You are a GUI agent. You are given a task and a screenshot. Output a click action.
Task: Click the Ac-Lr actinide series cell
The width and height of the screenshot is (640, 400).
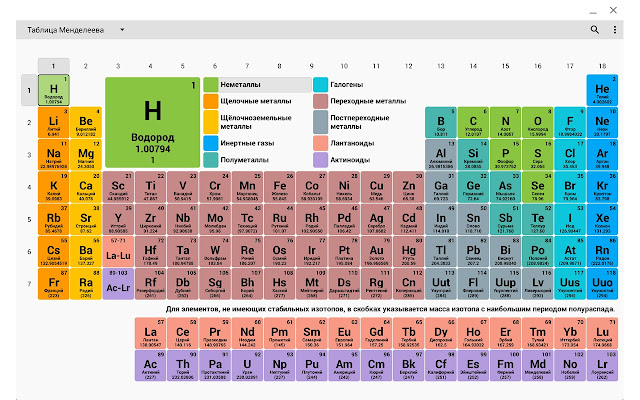[x=118, y=284]
